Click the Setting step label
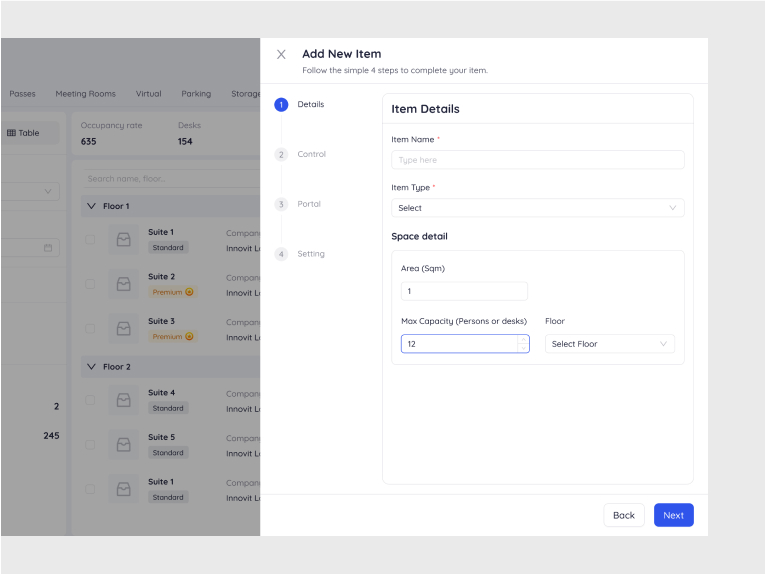 [311, 254]
